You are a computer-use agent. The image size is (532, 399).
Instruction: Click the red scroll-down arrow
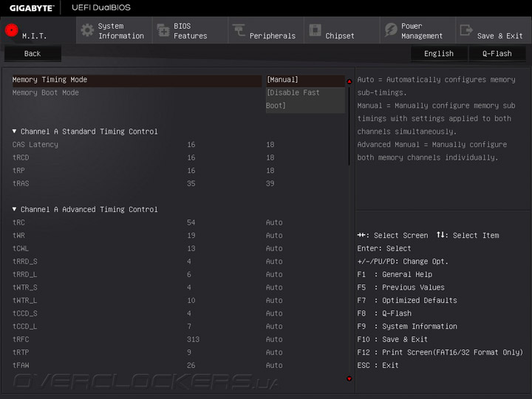point(349,379)
